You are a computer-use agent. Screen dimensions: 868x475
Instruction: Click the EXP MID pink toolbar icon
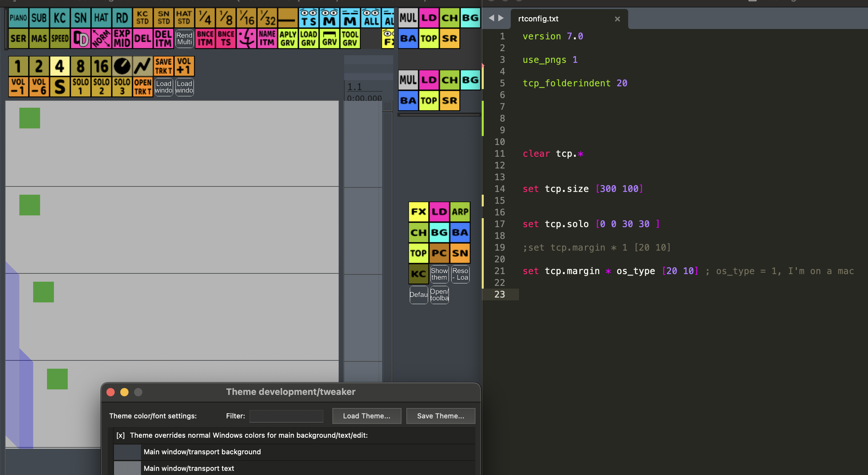pos(122,38)
